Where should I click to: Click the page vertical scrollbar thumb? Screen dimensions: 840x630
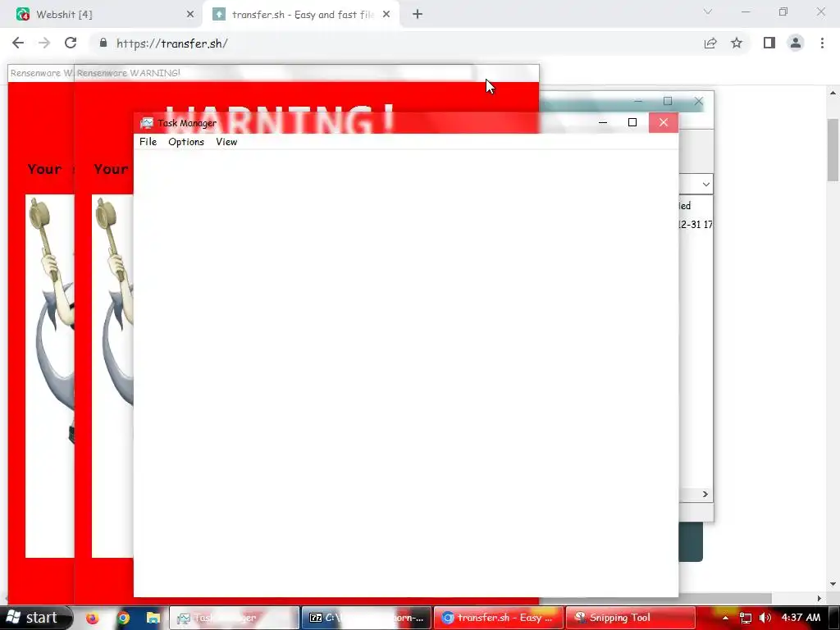coord(833,150)
